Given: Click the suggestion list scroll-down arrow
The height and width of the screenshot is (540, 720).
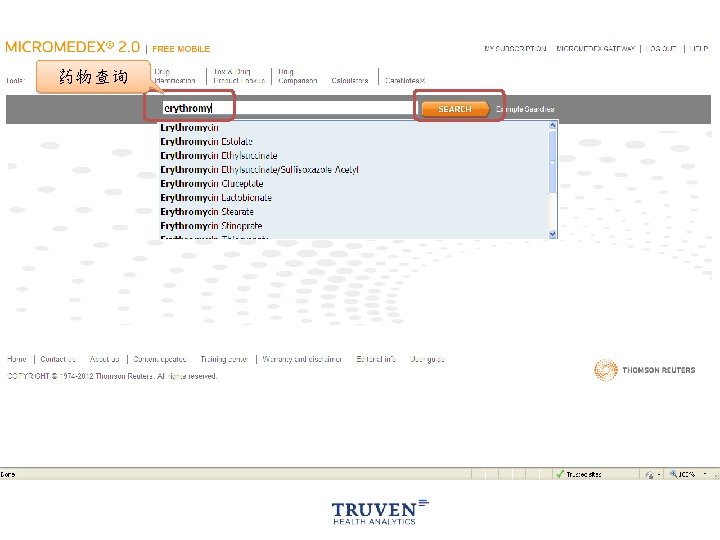Looking at the screenshot, I should point(553,234).
